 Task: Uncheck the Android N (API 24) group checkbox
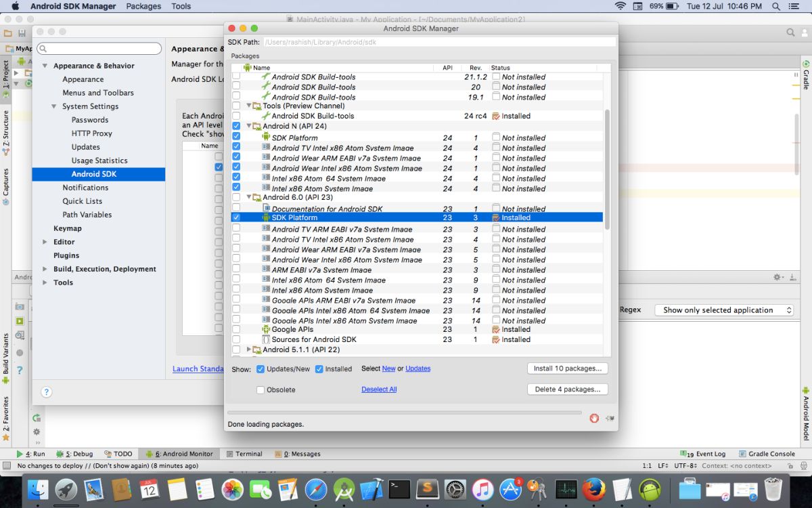pyautogui.click(x=236, y=126)
